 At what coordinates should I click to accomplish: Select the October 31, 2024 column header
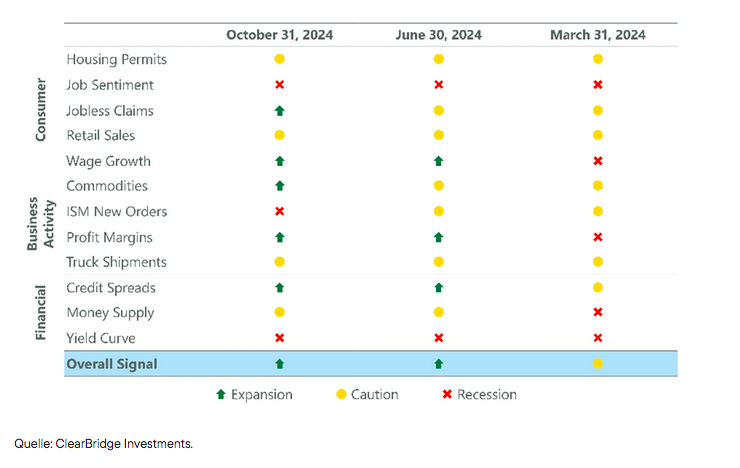coord(280,35)
